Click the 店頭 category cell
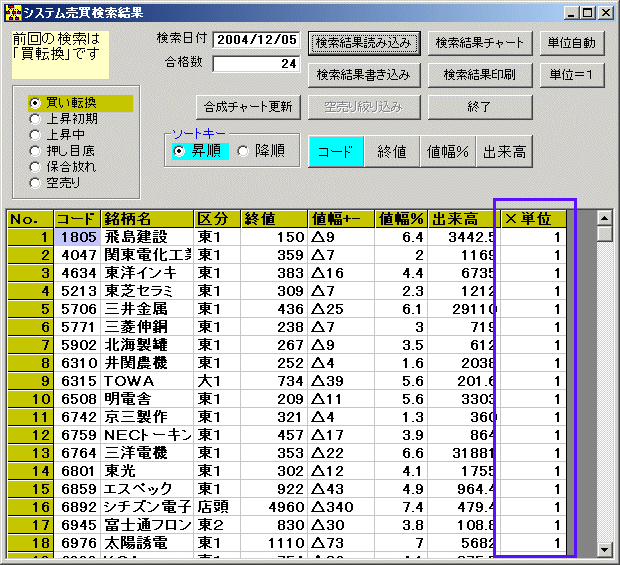The width and height of the screenshot is (620, 565). tap(217, 507)
